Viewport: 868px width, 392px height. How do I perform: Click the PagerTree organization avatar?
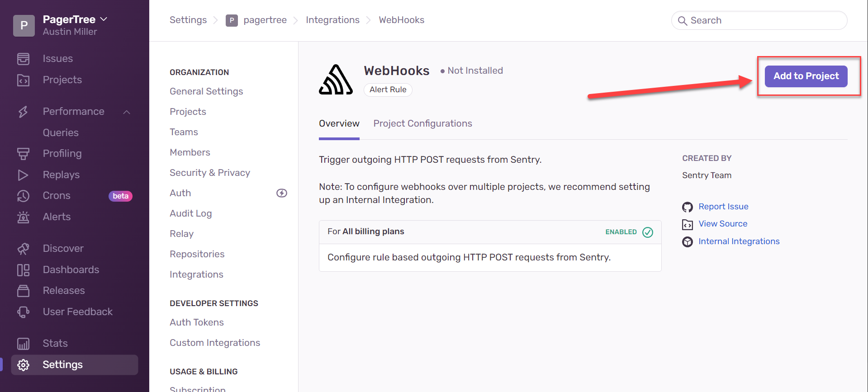pos(24,25)
